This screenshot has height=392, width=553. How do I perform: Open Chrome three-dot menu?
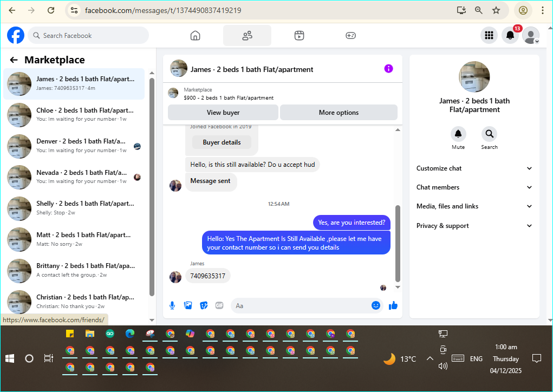click(543, 10)
